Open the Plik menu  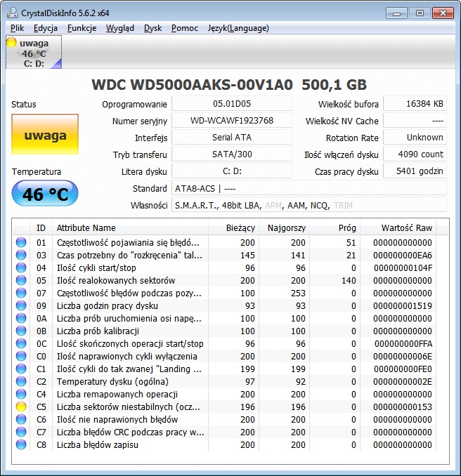point(17,28)
